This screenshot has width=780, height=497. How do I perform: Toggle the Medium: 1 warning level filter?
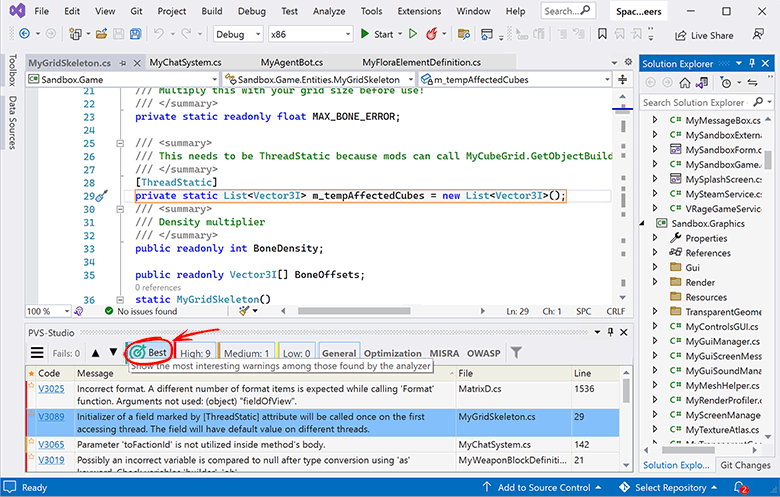(246, 353)
